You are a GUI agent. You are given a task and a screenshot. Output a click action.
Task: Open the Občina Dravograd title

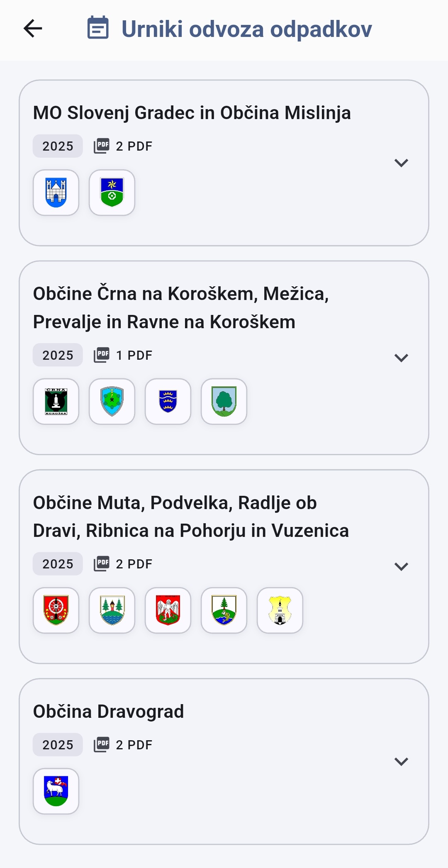108,712
